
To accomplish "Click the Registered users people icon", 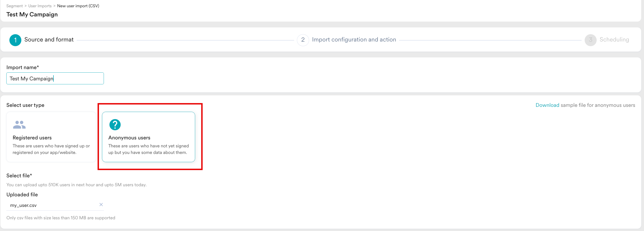I will click(x=19, y=125).
